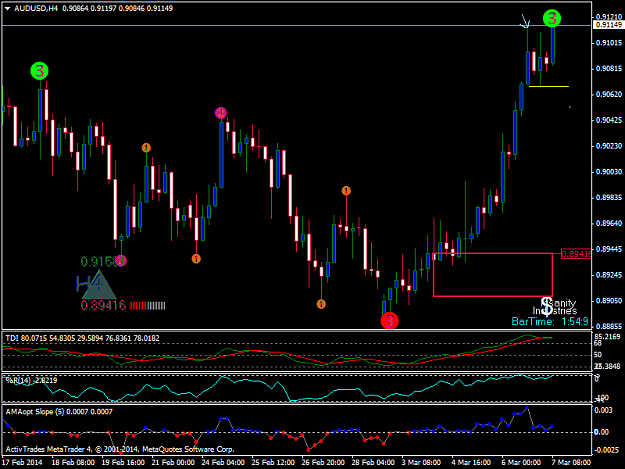Click the 24 Feb 04:00 time label
The image size is (625, 469).
click(x=223, y=462)
